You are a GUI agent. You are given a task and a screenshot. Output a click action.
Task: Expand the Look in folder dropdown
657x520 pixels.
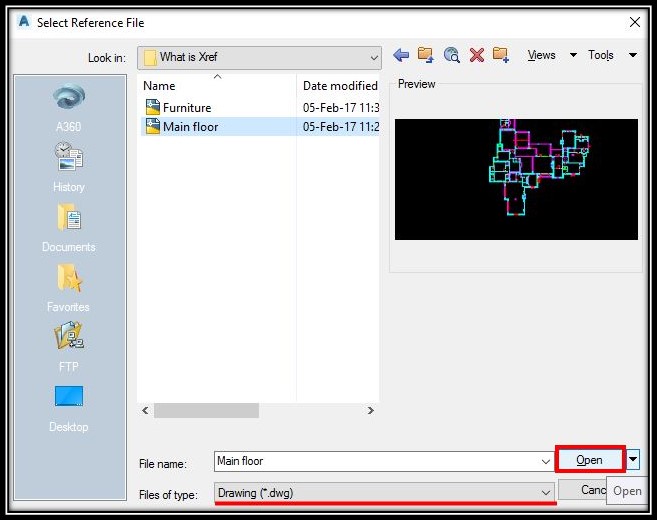pyautogui.click(x=374, y=57)
